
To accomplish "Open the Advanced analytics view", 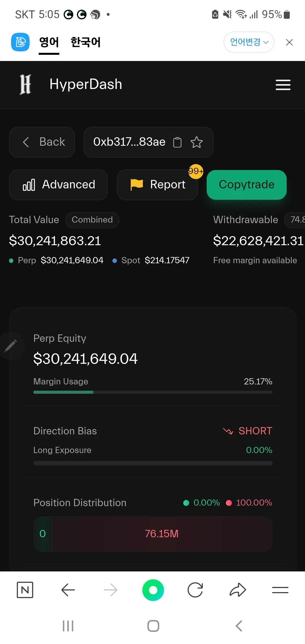I will (58, 185).
